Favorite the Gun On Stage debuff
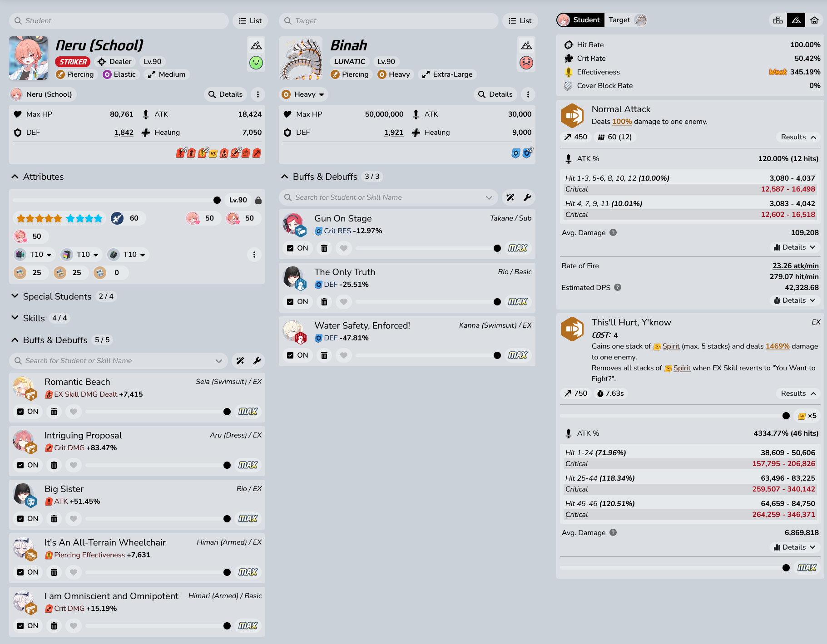 tap(344, 248)
